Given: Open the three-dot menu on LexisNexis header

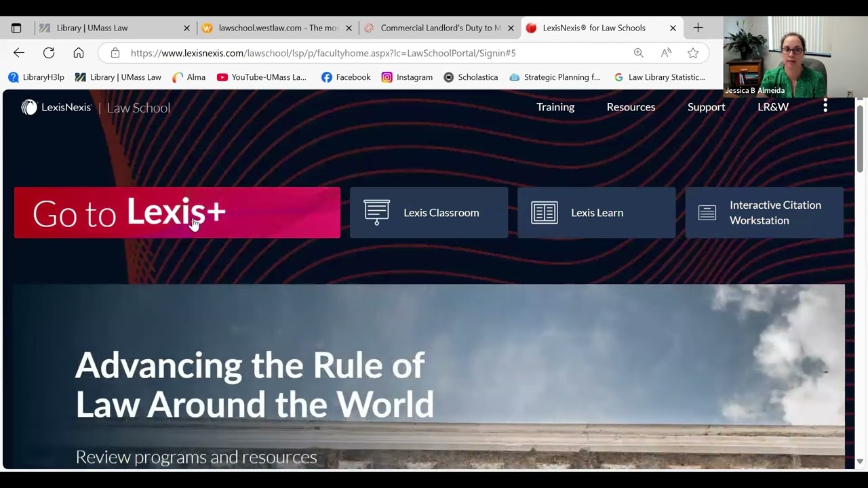Looking at the screenshot, I should tap(825, 106).
